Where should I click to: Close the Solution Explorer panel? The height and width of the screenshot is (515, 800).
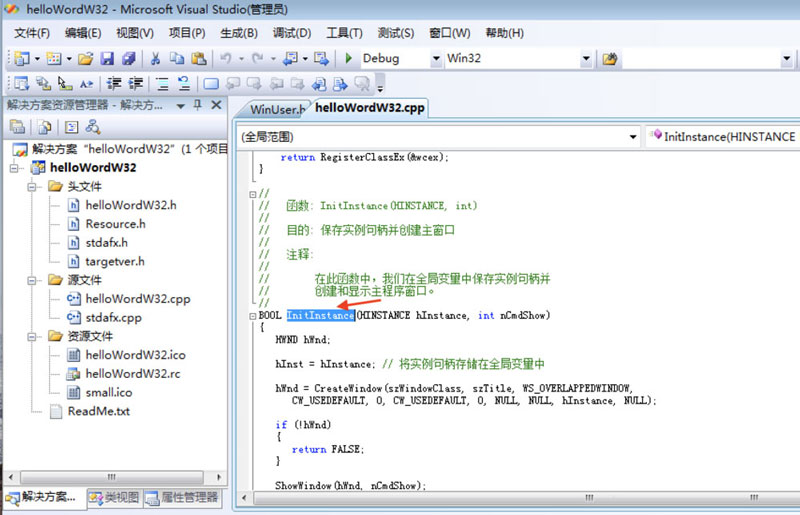(x=216, y=105)
